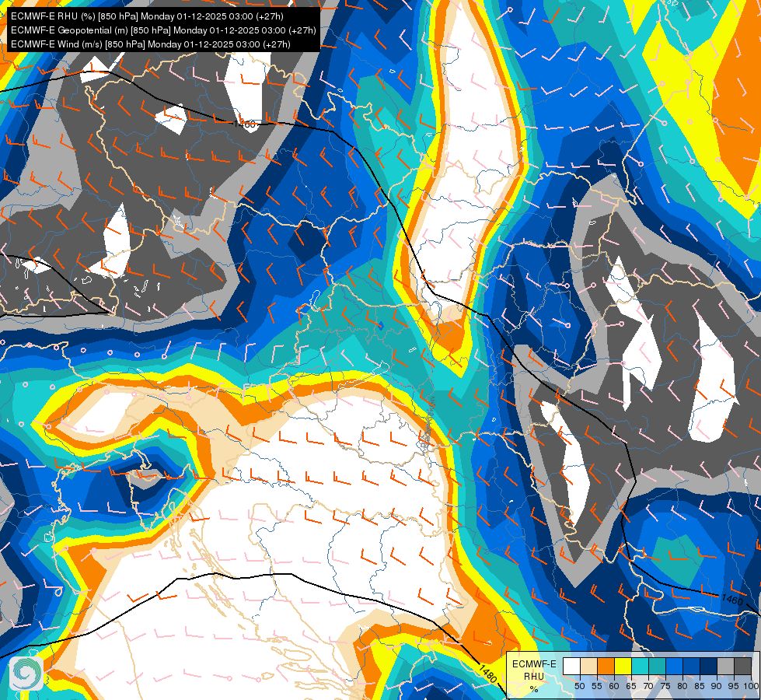Select the white legend swatch below 50

click(x=571, y=666)
